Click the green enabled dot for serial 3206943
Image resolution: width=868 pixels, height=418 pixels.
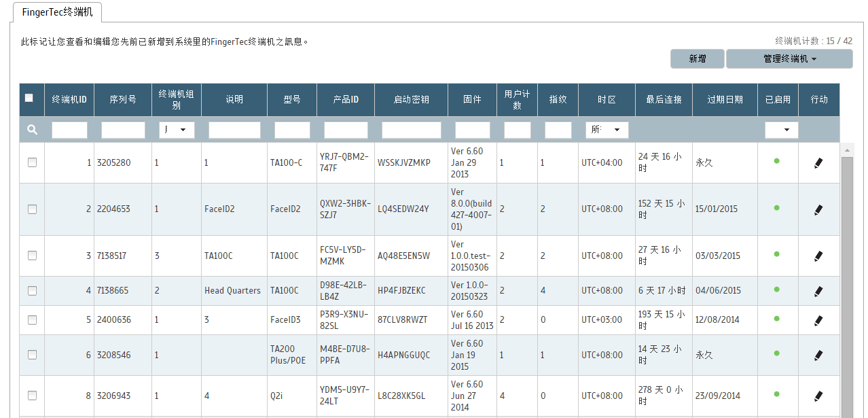coord(776,393)
